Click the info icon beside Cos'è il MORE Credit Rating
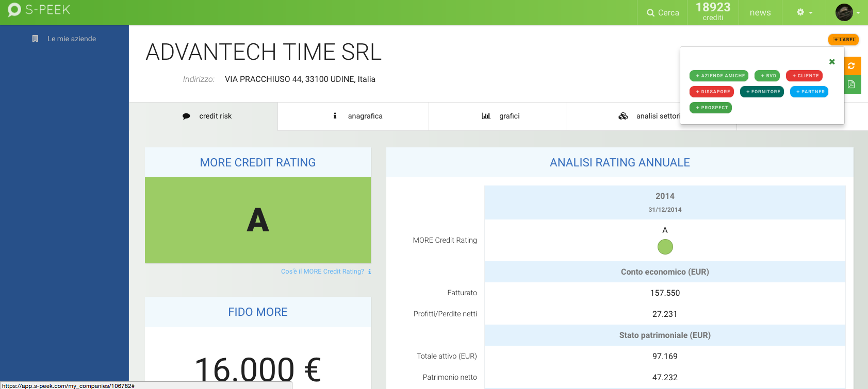Viewport: 868px width, 389px height. point(369,272)
